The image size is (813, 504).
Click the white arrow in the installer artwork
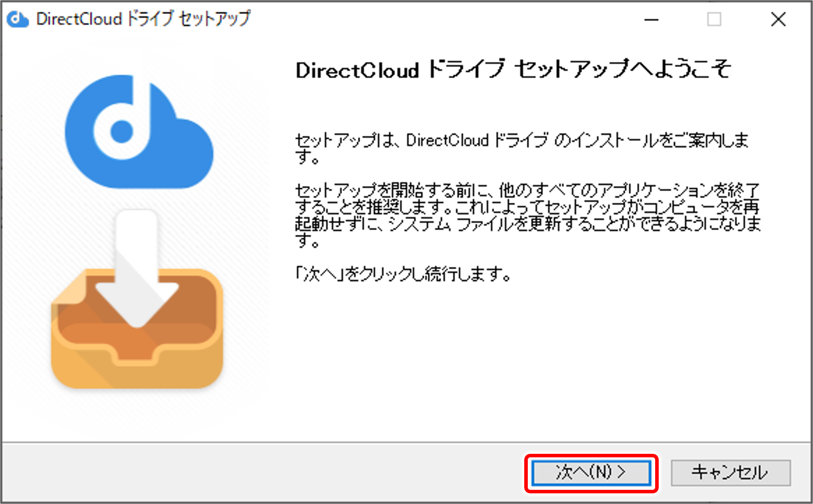click(x=137, y=264)
